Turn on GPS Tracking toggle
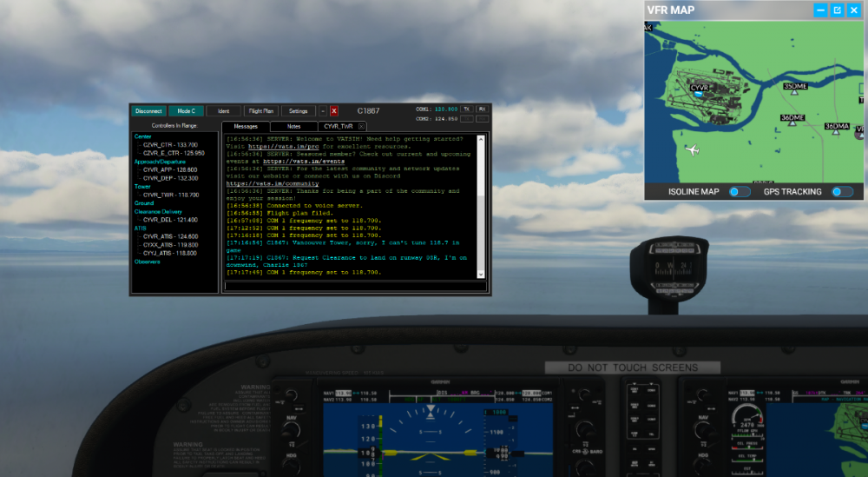 click(x=842, y=191)
